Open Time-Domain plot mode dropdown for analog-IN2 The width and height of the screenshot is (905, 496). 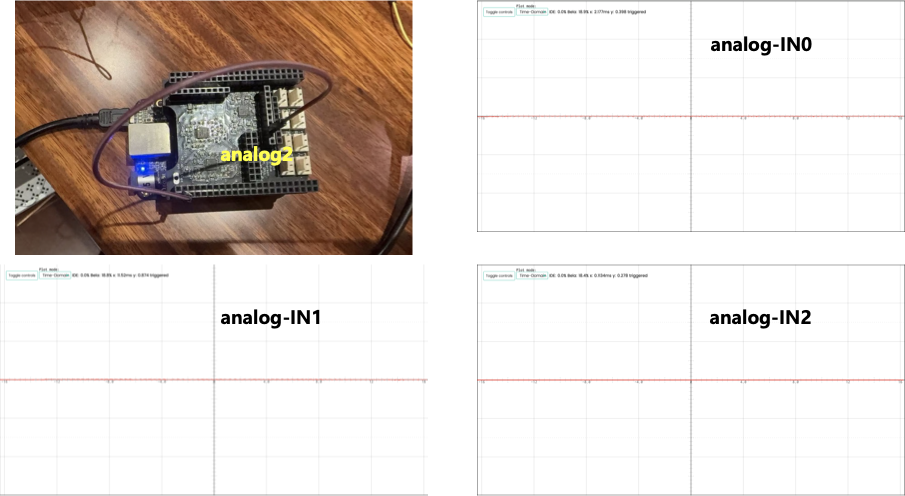click(x=531, y=275)
